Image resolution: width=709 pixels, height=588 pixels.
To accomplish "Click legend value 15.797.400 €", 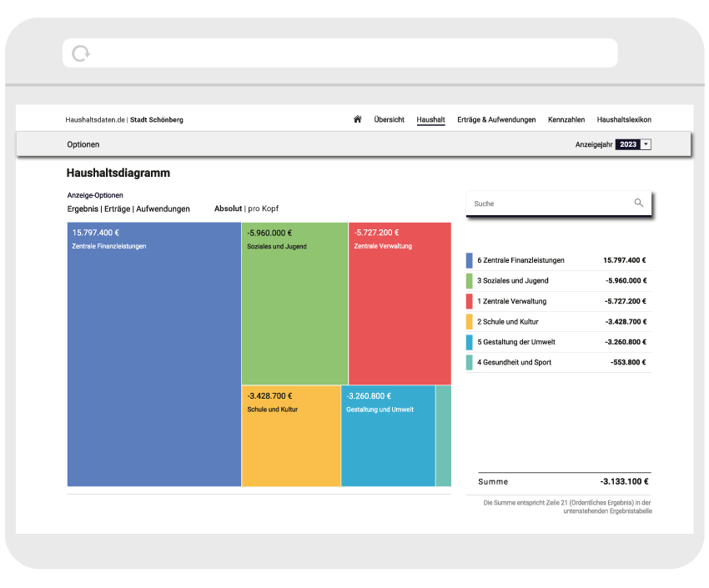I will pyautogui.click(x=625, y=260).
